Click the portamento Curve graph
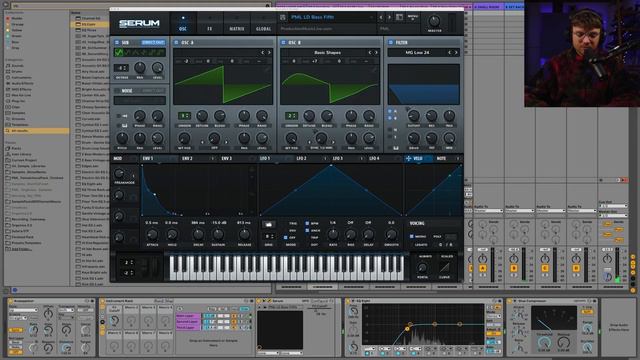 [444, 268]
